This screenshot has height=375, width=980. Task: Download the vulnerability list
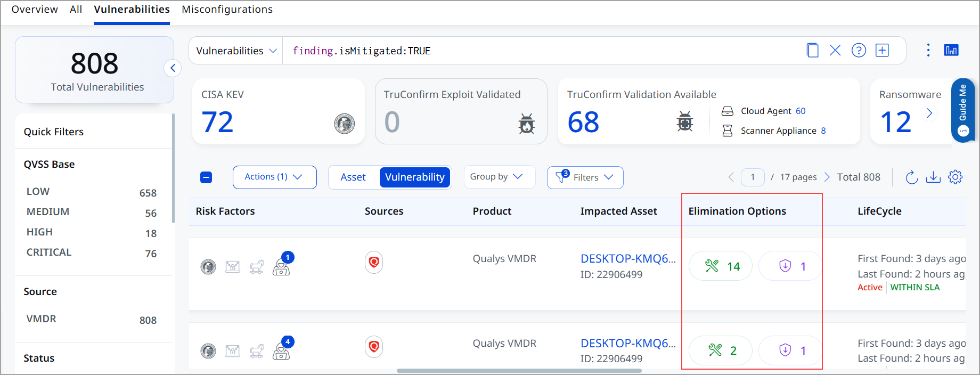pyautogui.click(x=933, y=177)
